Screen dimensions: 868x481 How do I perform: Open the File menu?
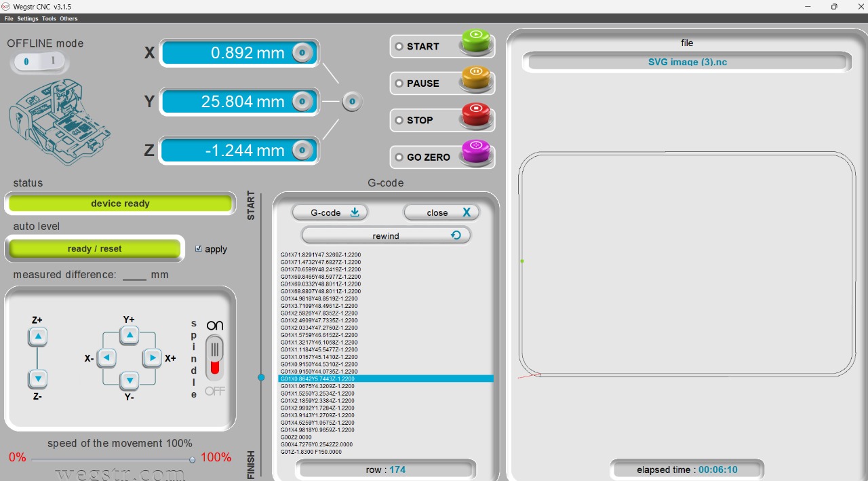click(9, 19)
